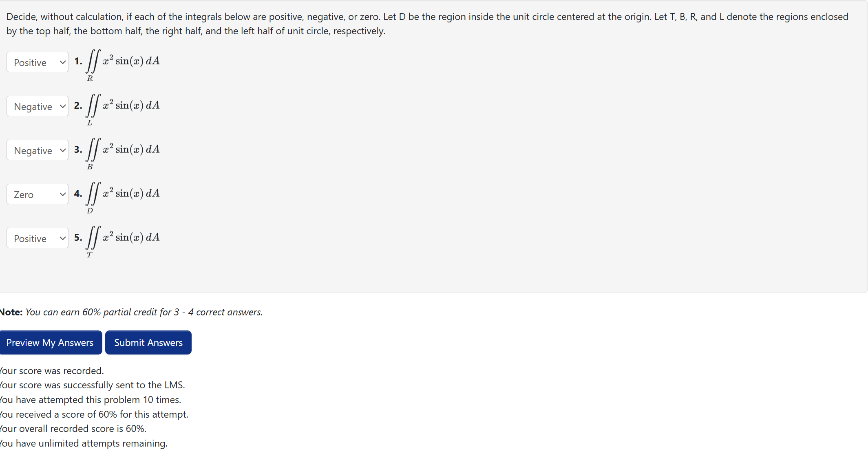Click the Submit Answers button
Screen dimensions: 868x458
[148, 342]
